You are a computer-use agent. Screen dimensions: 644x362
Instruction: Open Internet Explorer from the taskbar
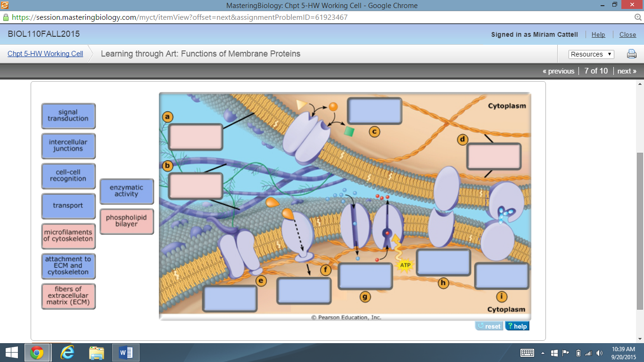click(x=67, y=353)
